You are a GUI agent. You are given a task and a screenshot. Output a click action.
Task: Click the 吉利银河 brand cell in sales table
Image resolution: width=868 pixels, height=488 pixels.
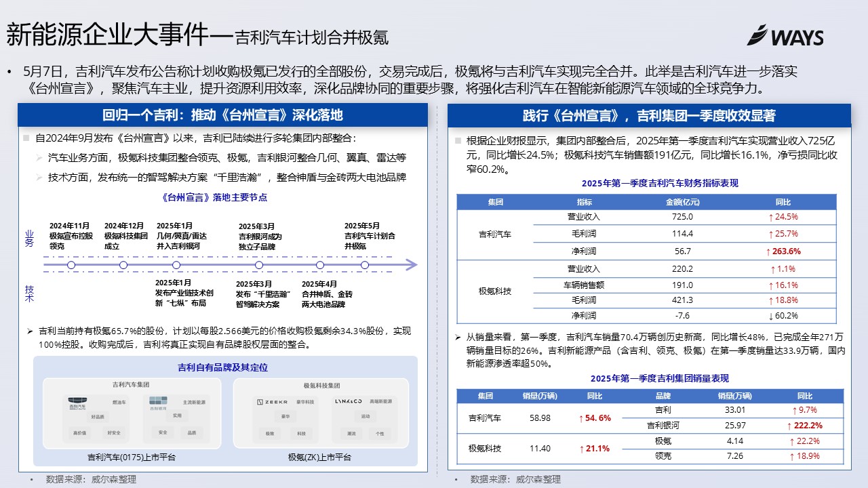point(663,426)
